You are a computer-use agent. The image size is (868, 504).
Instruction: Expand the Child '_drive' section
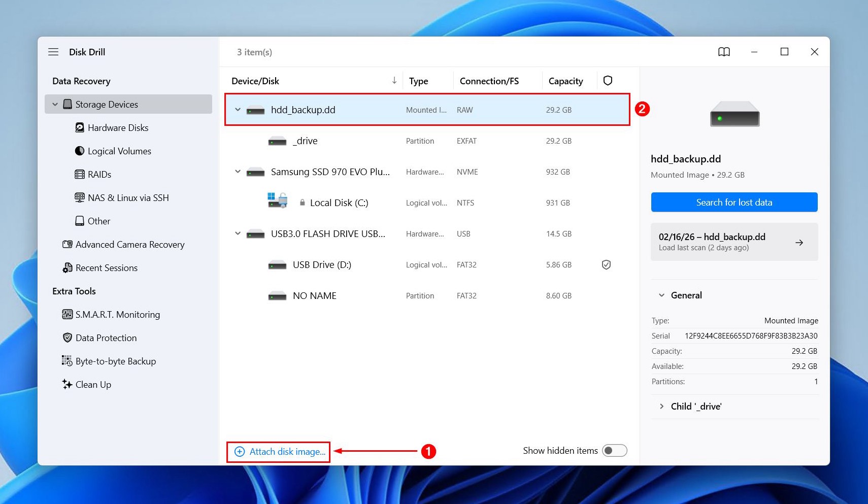(x=662, y=406)
